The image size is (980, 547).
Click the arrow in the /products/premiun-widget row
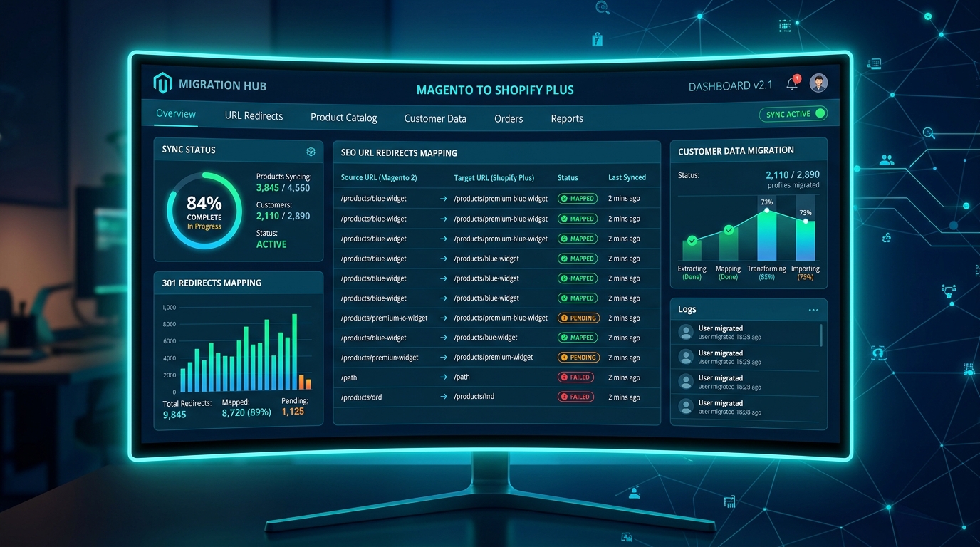tap(444, 358)
